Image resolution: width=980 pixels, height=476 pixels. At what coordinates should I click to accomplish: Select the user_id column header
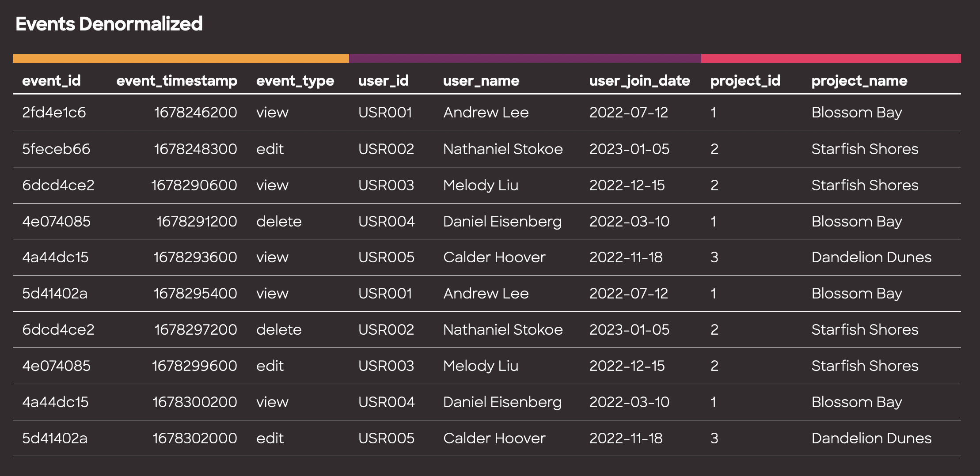coord(384,81)
